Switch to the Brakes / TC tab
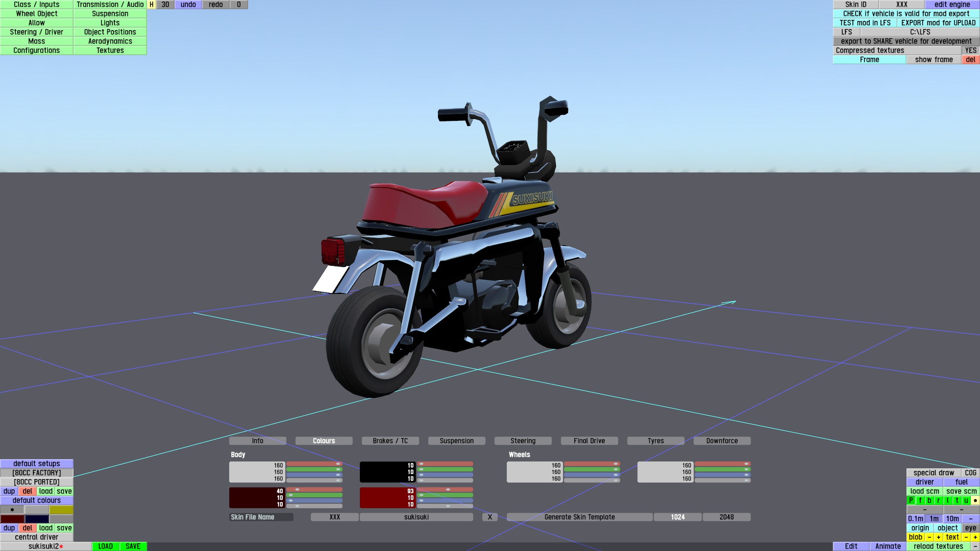Viewport: 980px width, 551px height. (390, 441)
